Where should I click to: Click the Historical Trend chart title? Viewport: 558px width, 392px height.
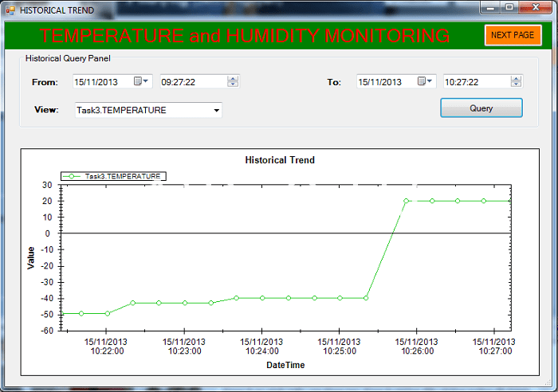tap(280, 160)
